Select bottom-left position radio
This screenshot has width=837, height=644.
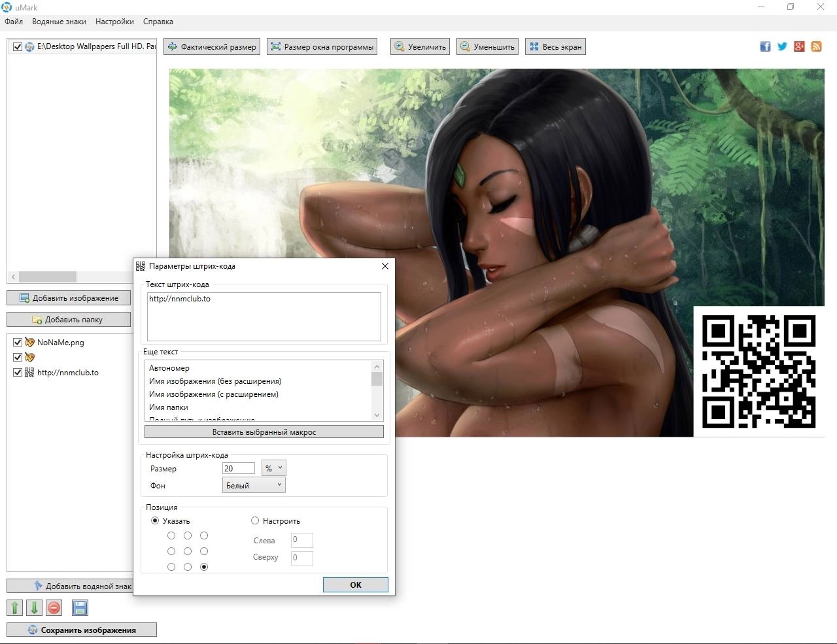click(x=171, y=567)
